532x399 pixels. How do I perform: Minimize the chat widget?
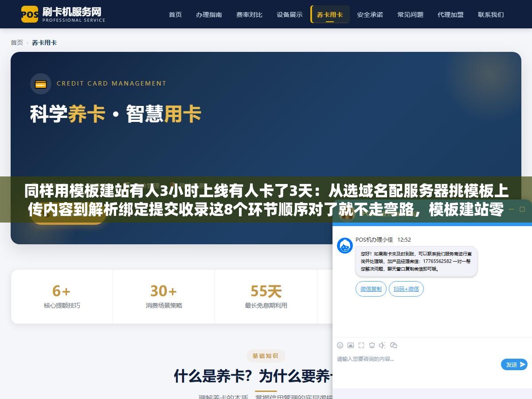511,209
